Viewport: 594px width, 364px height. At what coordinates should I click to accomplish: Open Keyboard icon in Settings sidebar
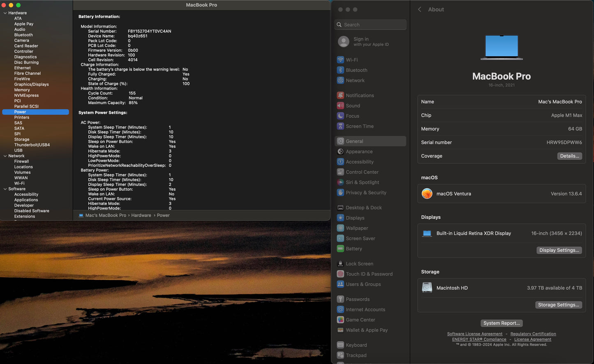pos(340,345)
